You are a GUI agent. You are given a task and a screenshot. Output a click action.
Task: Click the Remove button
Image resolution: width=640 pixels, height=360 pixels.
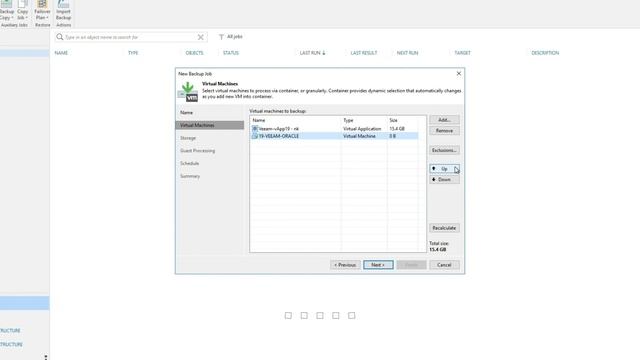[x=444, y=131]
